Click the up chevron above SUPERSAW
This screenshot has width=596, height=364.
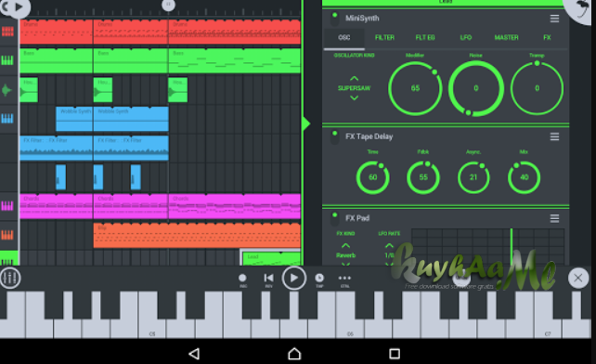(354, 78)
